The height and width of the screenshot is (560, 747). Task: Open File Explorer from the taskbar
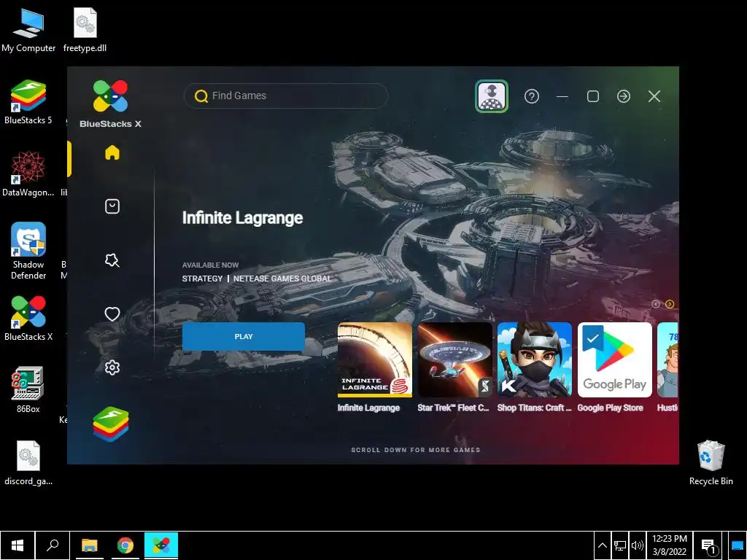tap(89, 545)
